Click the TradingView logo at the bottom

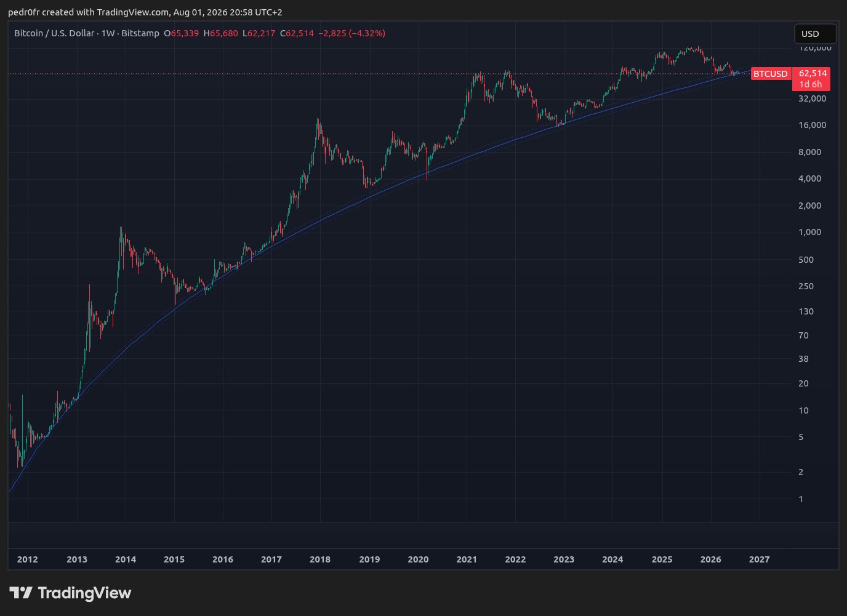point(70,593)
